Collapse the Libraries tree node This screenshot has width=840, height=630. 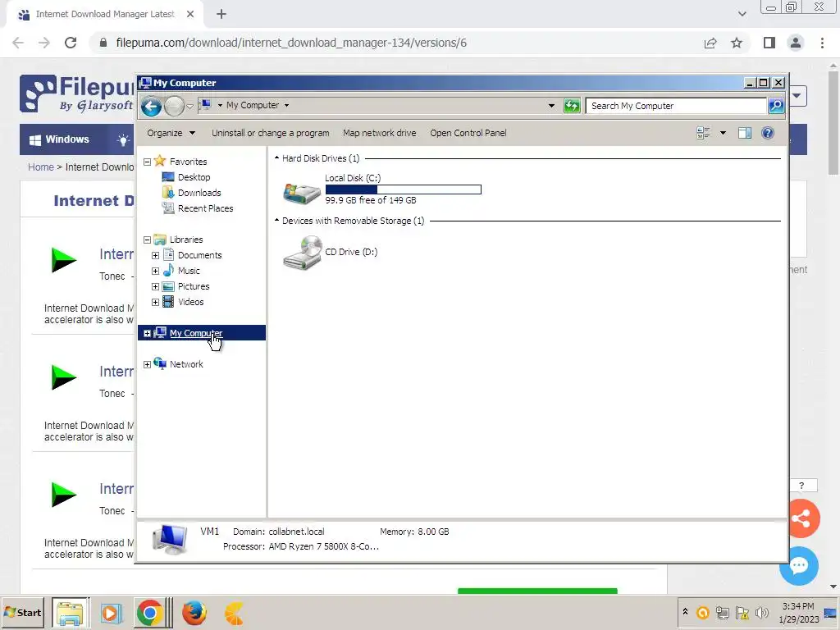148,240
